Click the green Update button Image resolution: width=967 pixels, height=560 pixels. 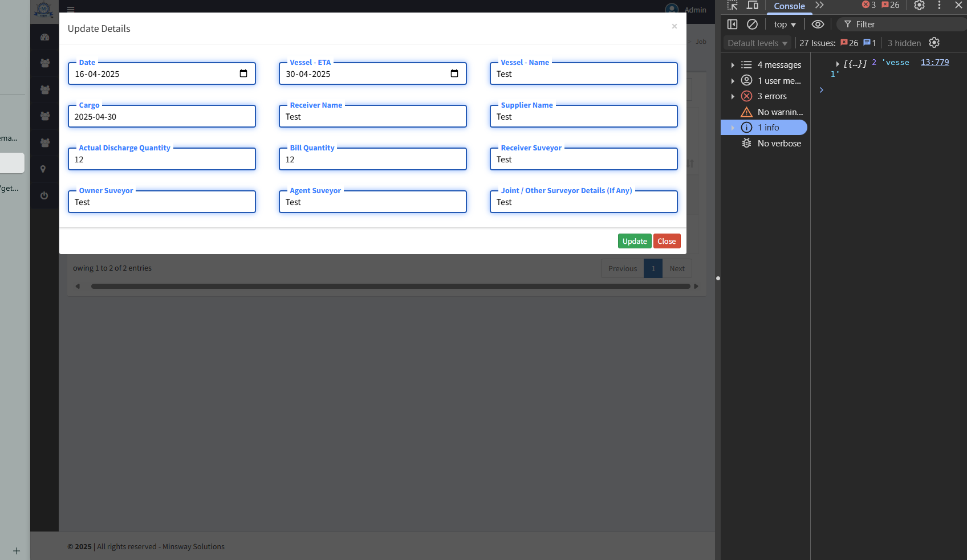[634, 241]
